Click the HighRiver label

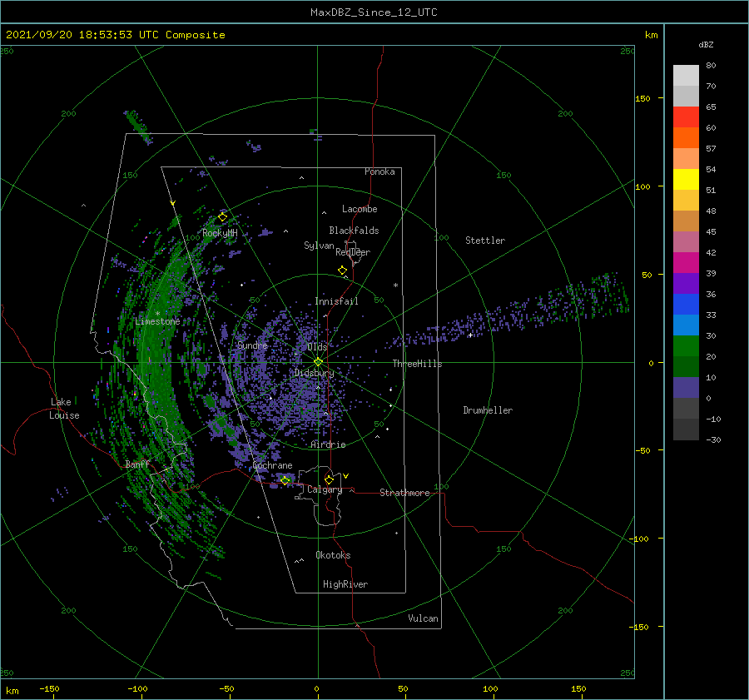click(x=345, y=584)
